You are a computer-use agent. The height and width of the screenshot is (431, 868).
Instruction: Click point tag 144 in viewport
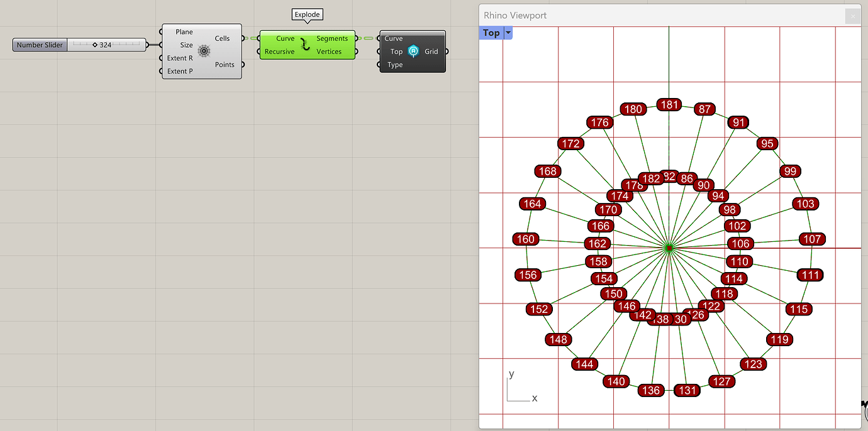point(585,364)
